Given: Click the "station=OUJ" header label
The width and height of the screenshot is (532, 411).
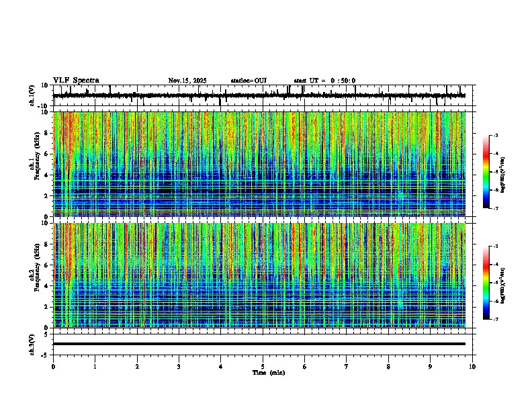Looking at the screenshot, I should pyautogui.click(x=249, y=81).
